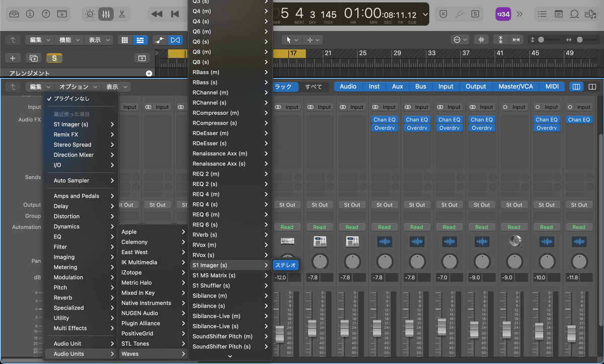Click the purple 1234 count-in icon

tap(503, 14)
